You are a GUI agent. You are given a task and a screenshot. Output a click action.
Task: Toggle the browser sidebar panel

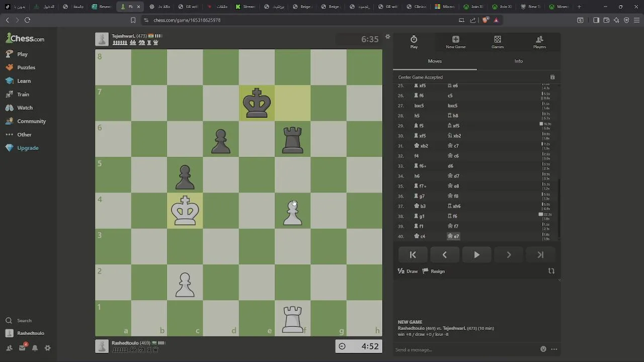[596, 20]
